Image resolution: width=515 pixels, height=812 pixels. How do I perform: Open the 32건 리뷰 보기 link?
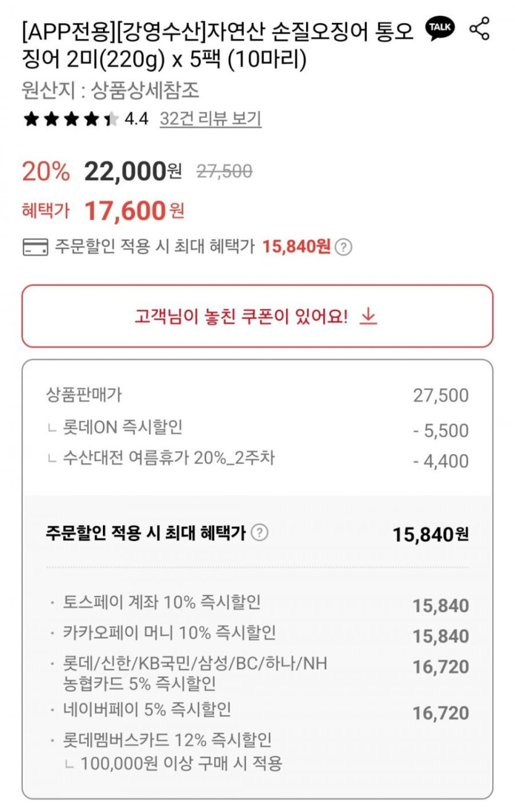[x=210, y=119]
